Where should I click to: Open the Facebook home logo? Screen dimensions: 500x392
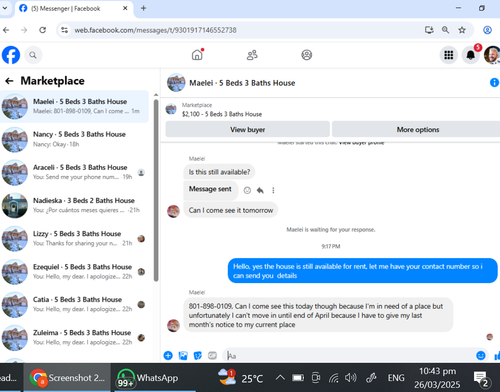coord(11,55)
